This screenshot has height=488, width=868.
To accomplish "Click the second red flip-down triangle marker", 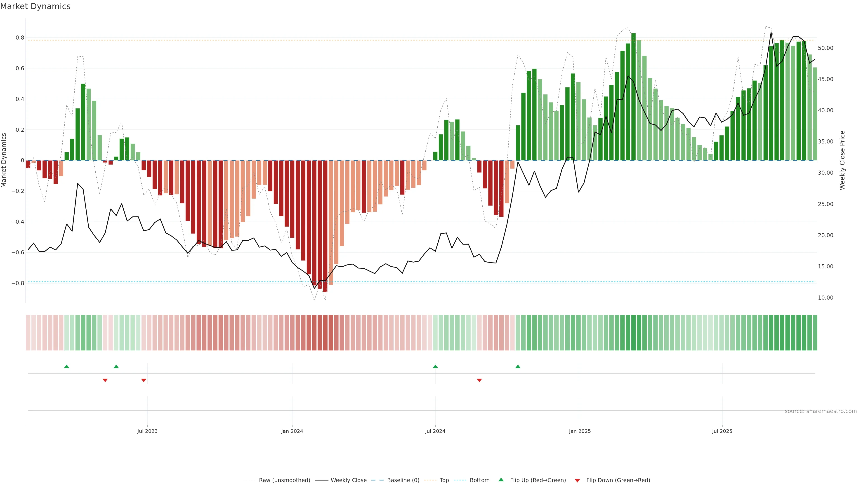I will coord(144,380).
